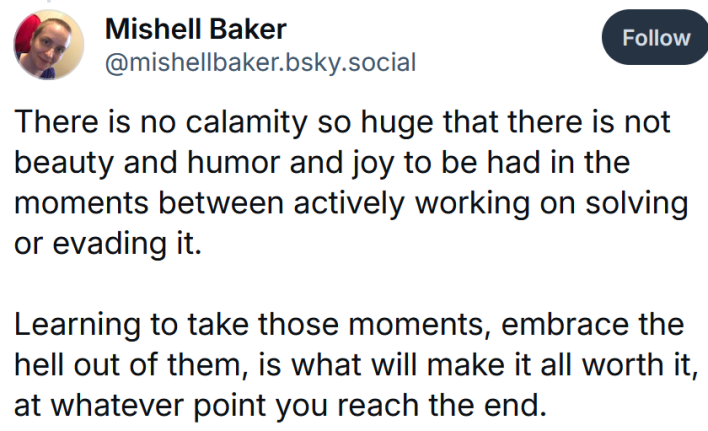Screen dimensions: 708x431
Task: Click the line "moments between actively working on solving"
Action: [350, 203]
